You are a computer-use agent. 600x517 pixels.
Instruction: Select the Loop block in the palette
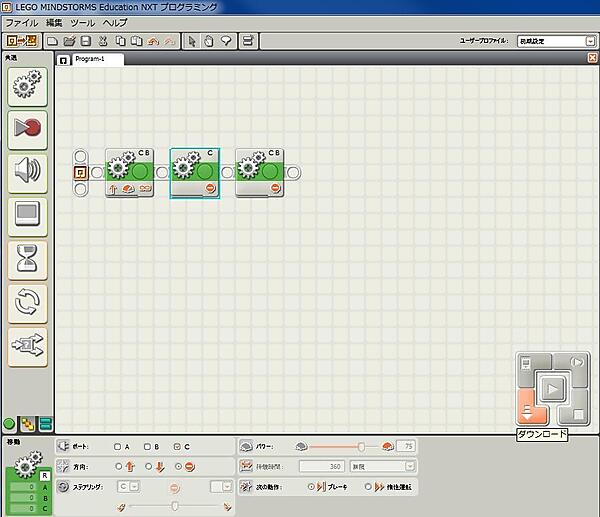point(27,301)
